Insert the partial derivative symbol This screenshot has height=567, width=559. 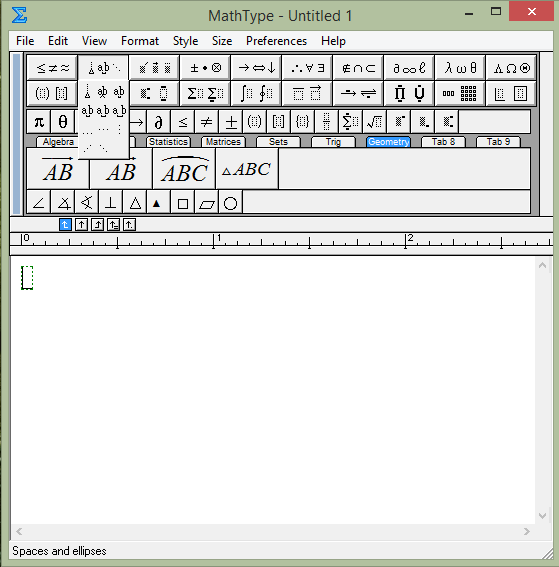[158, 122]
